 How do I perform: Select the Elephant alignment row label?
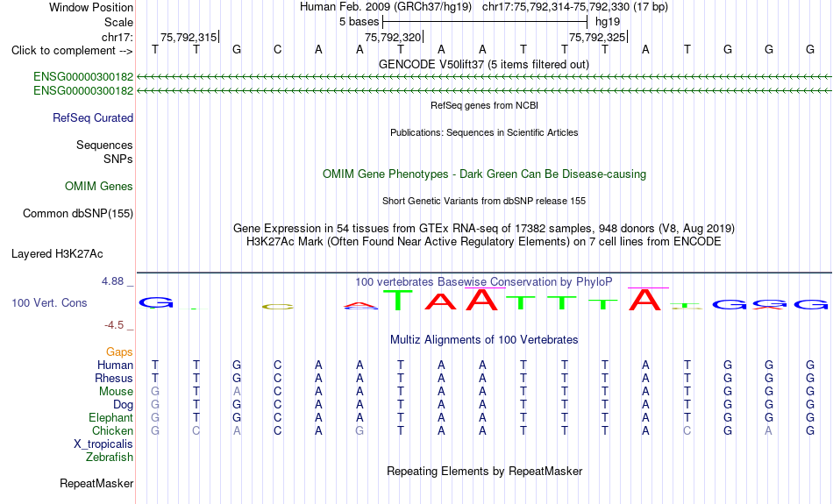pyautogui.click(x=110, y=417)
